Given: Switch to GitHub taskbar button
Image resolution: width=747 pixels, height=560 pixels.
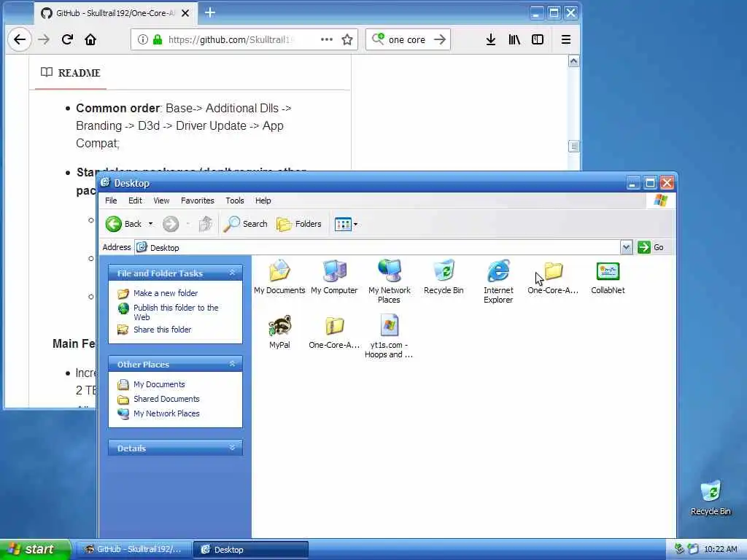Looking at the screenshot, I should tap(134, 550).
